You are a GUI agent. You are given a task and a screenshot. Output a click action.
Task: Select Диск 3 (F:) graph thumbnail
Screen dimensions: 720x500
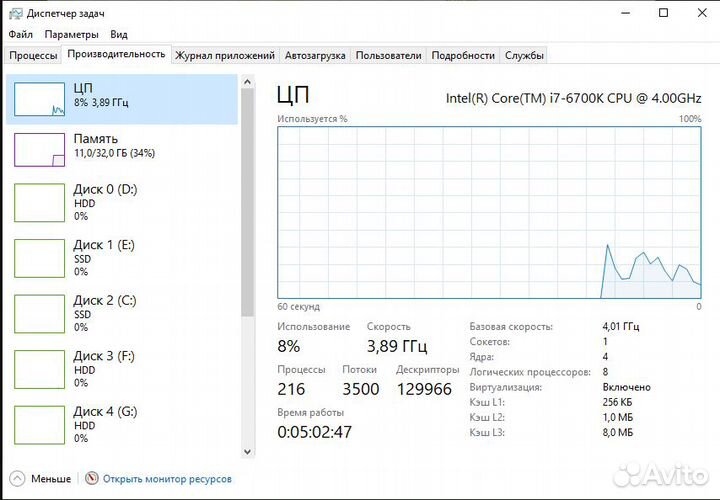coord(39,369)
